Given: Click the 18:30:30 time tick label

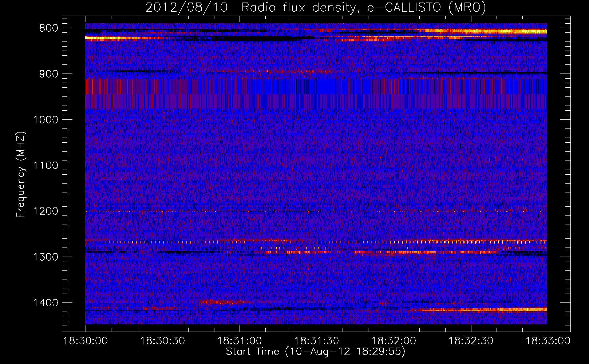Looking at the screenshot, I should click(x=163, y=341).
